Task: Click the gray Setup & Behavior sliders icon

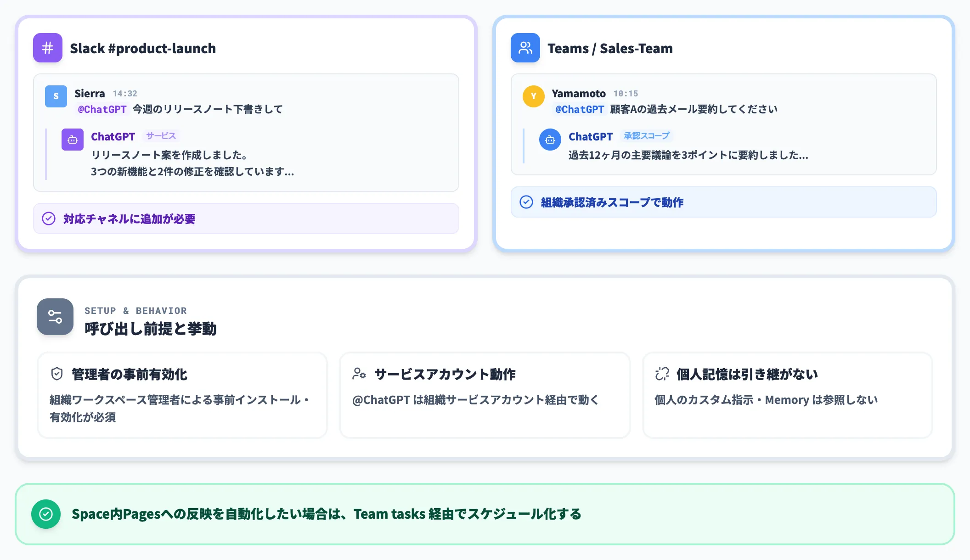Action: point(55,317)
